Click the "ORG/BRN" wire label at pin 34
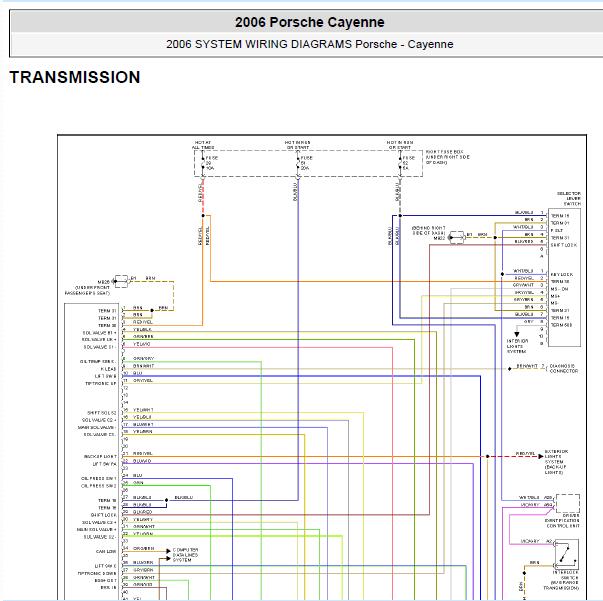The image size is (603, 601). pos(143,548)
